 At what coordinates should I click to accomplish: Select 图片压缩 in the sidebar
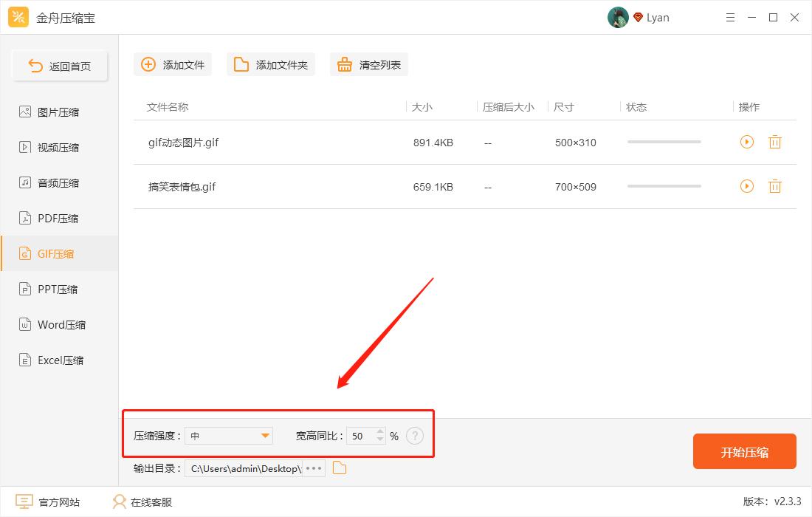pyautogui.click(x=55, y=112)
